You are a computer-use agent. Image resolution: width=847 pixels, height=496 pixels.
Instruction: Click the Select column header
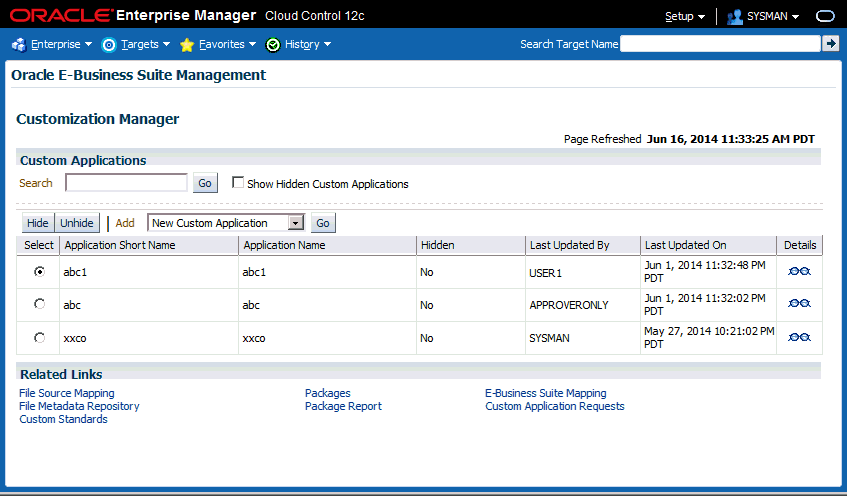tap(38, 245)
